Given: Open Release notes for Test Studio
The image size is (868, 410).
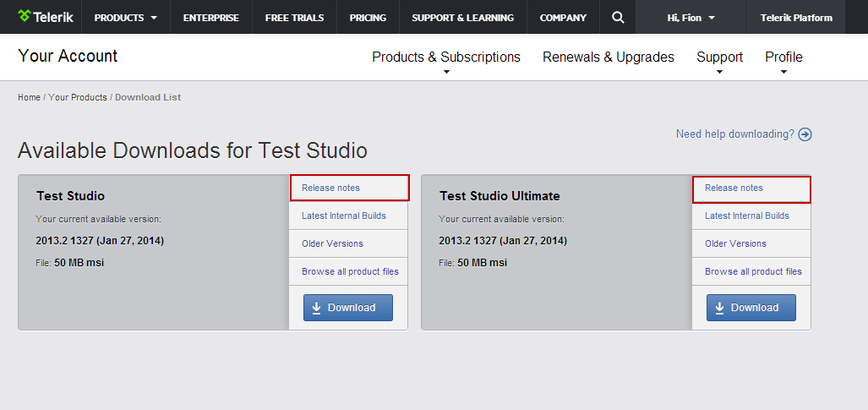Looking at the screenshot, I should (330, 188).
